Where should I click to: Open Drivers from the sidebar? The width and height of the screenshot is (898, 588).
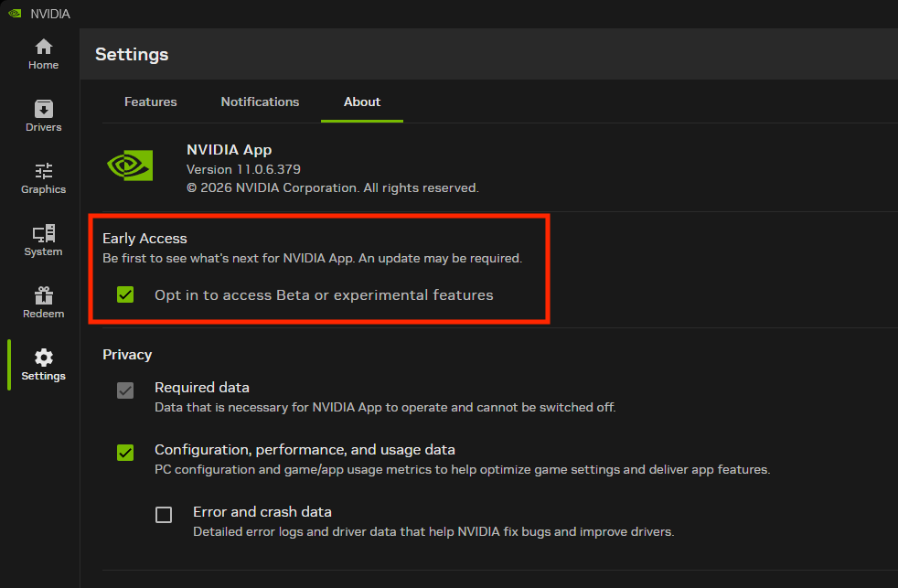point(43,109)
